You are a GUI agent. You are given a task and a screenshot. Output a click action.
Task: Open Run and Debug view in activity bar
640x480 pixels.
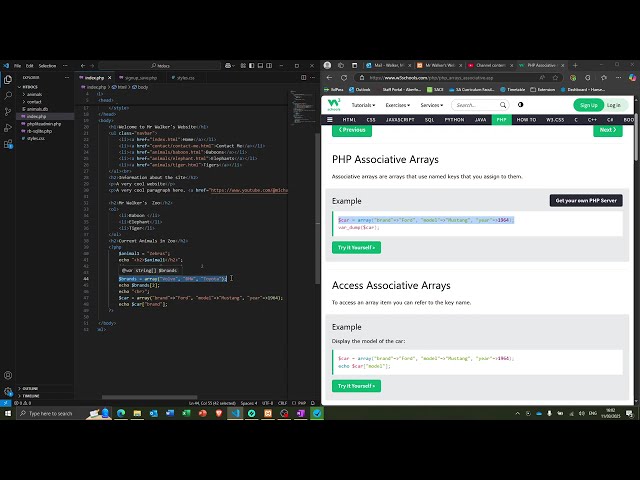click(x=8, y=128)
